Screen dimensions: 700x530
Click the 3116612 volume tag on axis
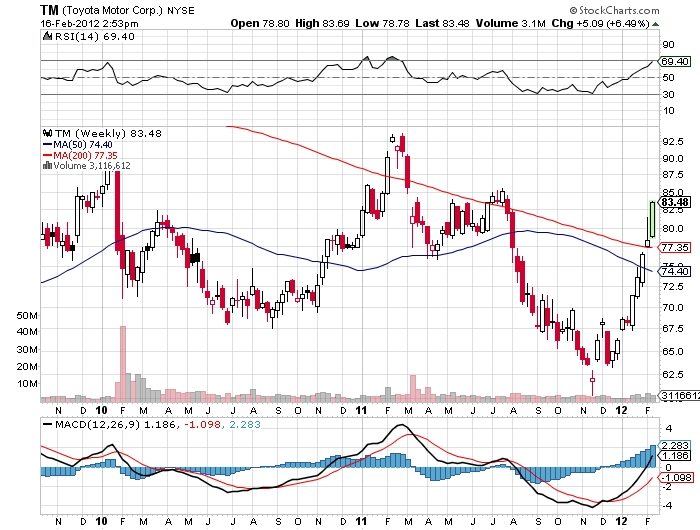point(679,395)
